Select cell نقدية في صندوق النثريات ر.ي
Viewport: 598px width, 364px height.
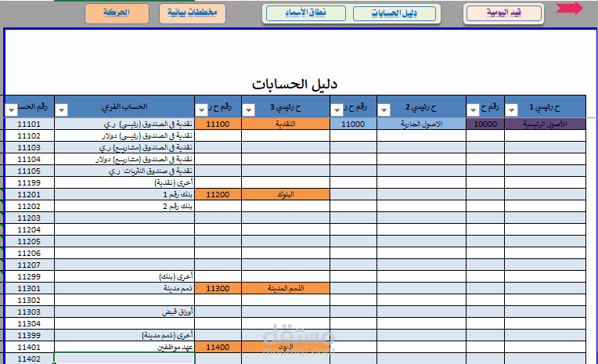pos(124,171)
